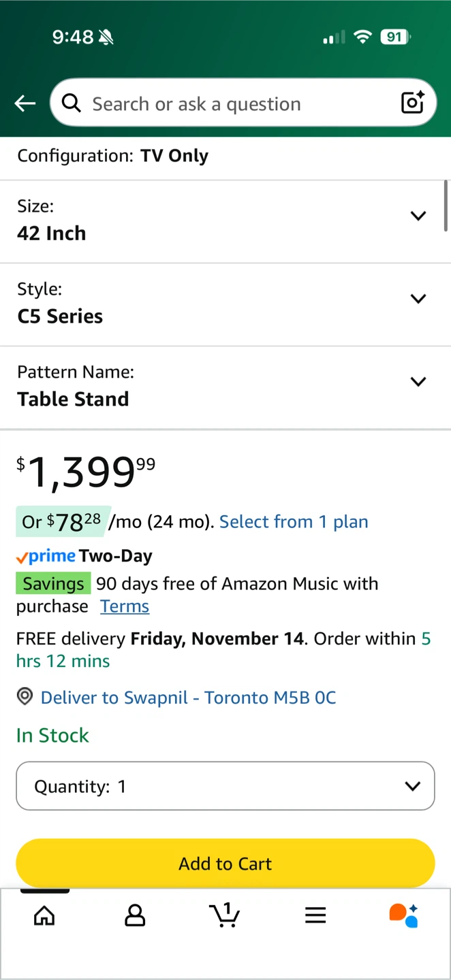Open the hamburger menu icon
Screen dimensions: 451x980
point(315,915)
